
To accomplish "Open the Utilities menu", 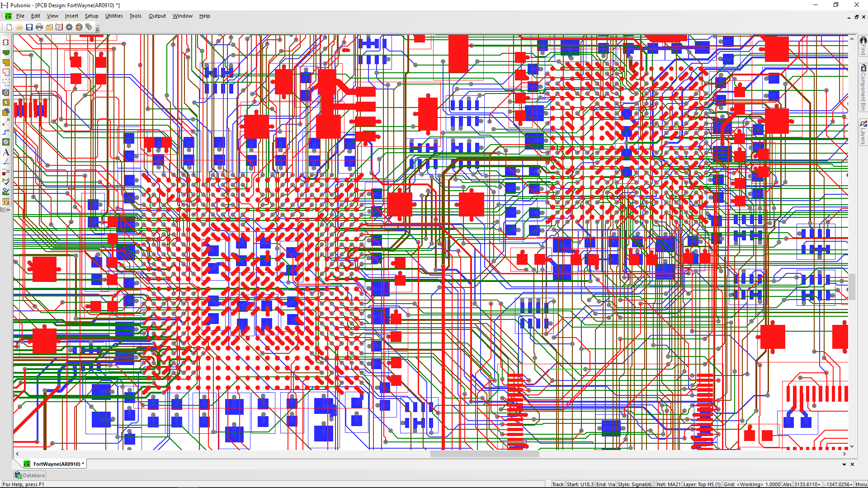I will [x=114, y=16].
